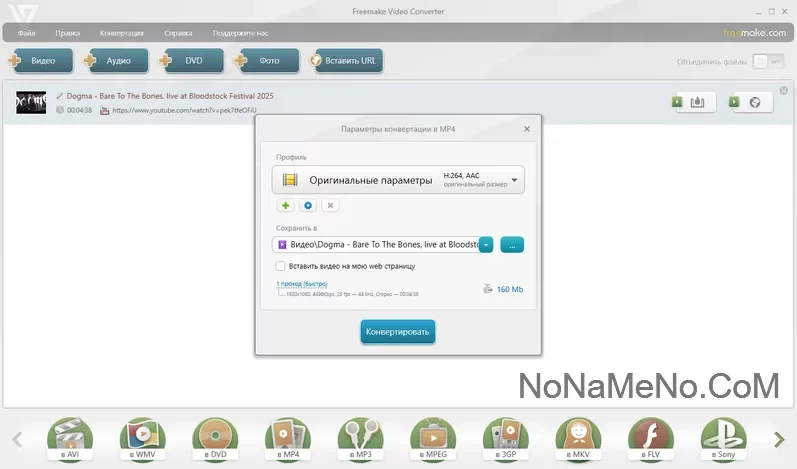The width and height of the screenshot is (797, 469).
Task: Click the Dogma video thumbnail
Action: click(31, 102)
